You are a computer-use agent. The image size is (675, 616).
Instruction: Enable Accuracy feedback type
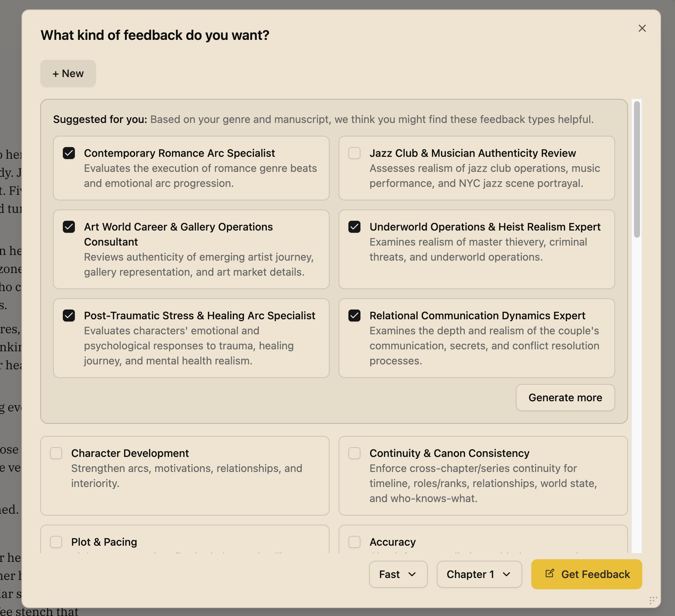(354, 542)
